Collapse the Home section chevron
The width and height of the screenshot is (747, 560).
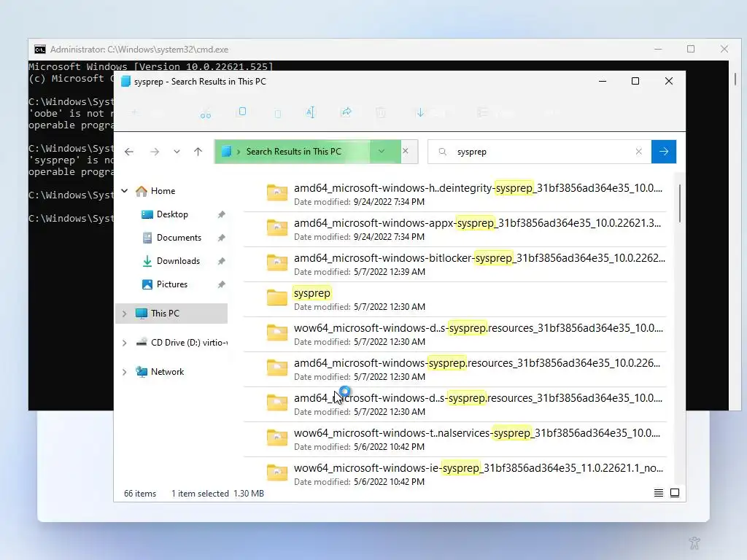coord(125,191)
